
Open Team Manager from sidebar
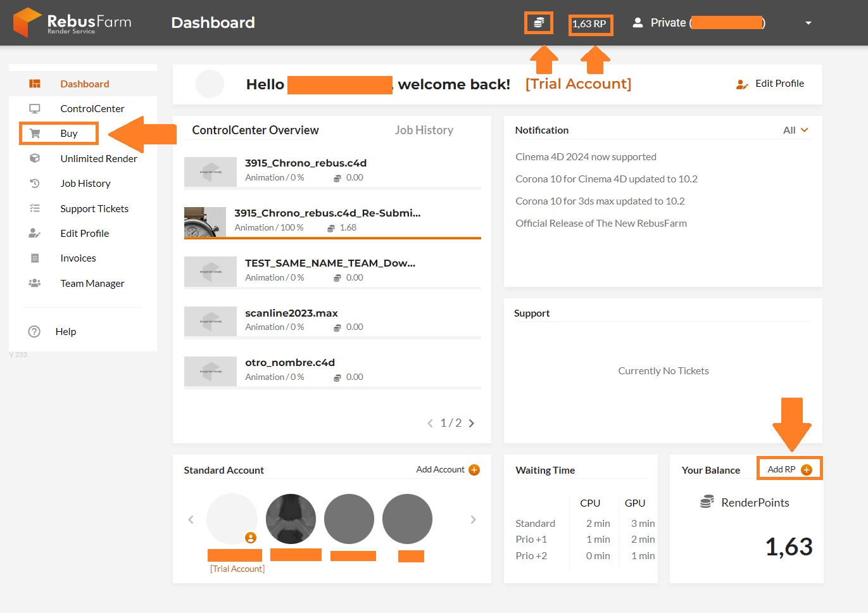[x=92, y=283]
